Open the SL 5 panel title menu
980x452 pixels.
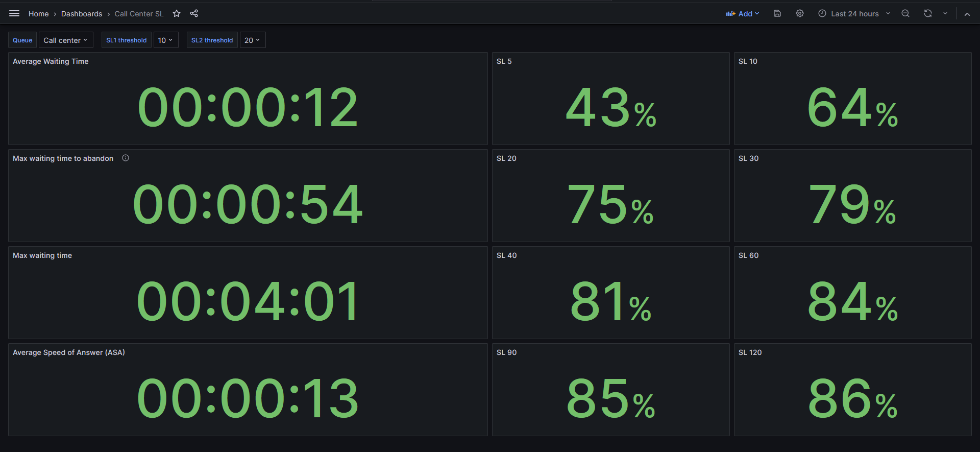(x=504, y=61)
